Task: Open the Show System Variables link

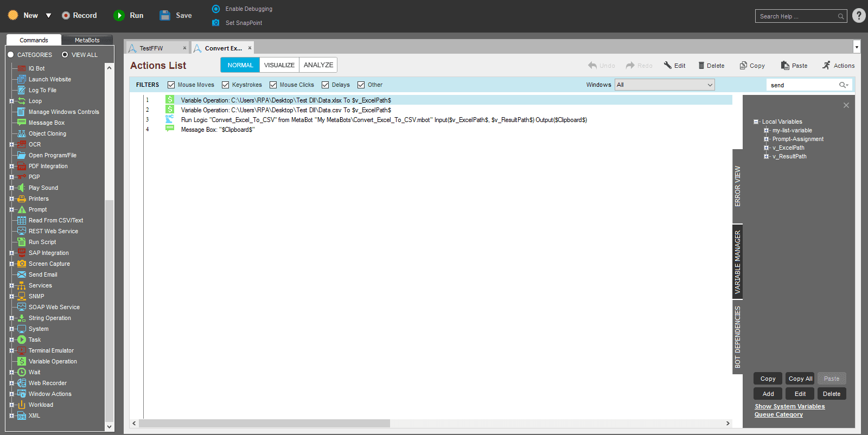Action: click(790, 406)
